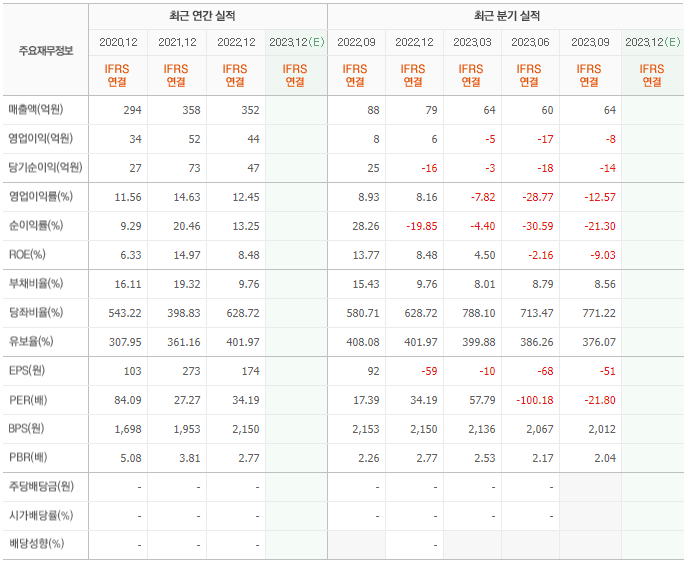Screen dimensions: 694x564
Task: Select the 2022.09 quarterly column header
Action: click(356, 42)
